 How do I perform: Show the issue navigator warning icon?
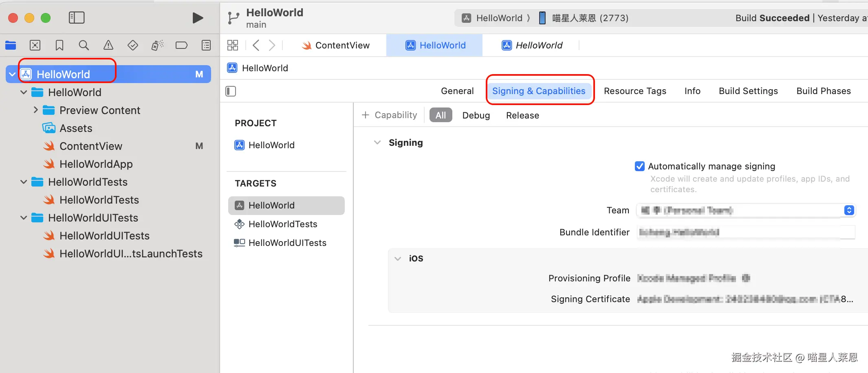point(108,45)
